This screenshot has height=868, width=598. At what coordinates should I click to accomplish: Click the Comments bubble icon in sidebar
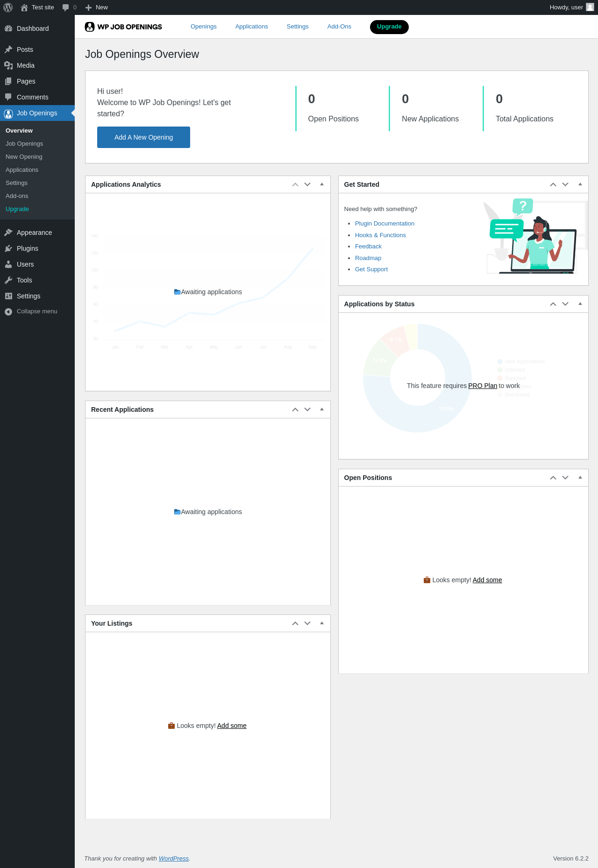[8, 97]
